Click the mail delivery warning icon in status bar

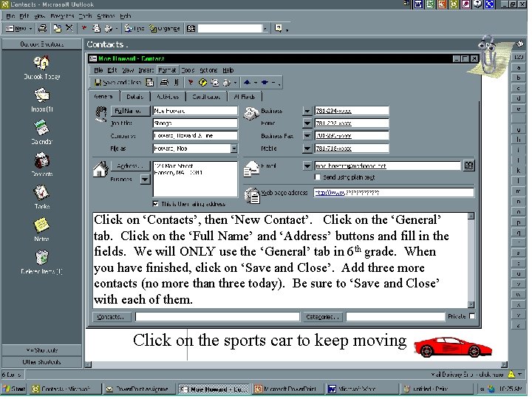point(511,375)
